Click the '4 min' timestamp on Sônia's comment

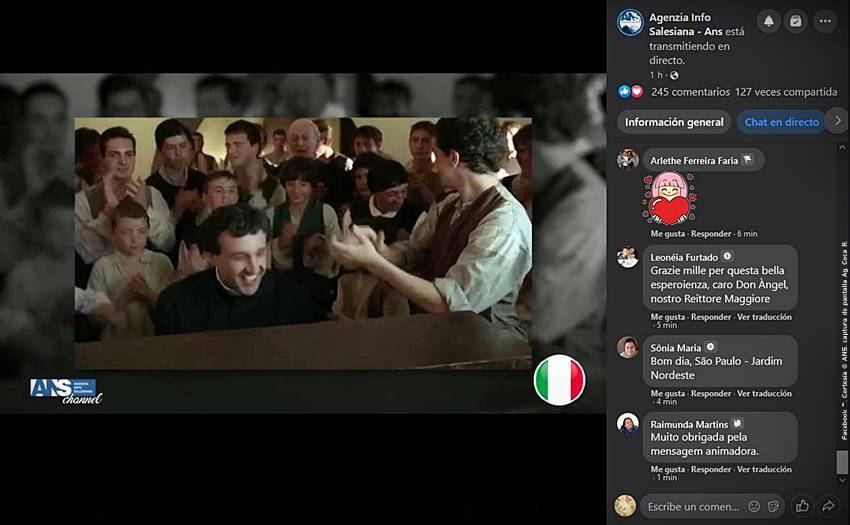pyautogui.click(x=666, y=401)
